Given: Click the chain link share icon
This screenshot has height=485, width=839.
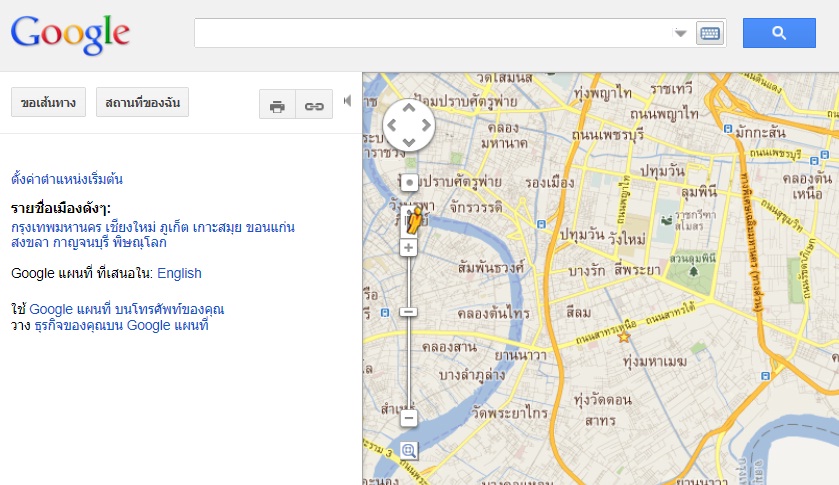Looking at the screenshot, I should click(x=314, y=104).
